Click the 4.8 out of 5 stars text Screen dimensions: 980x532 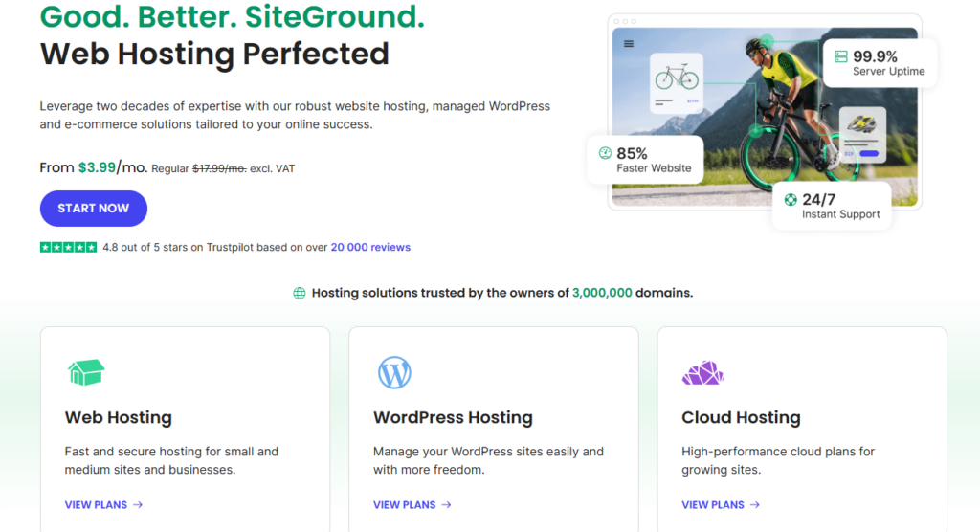215,247
